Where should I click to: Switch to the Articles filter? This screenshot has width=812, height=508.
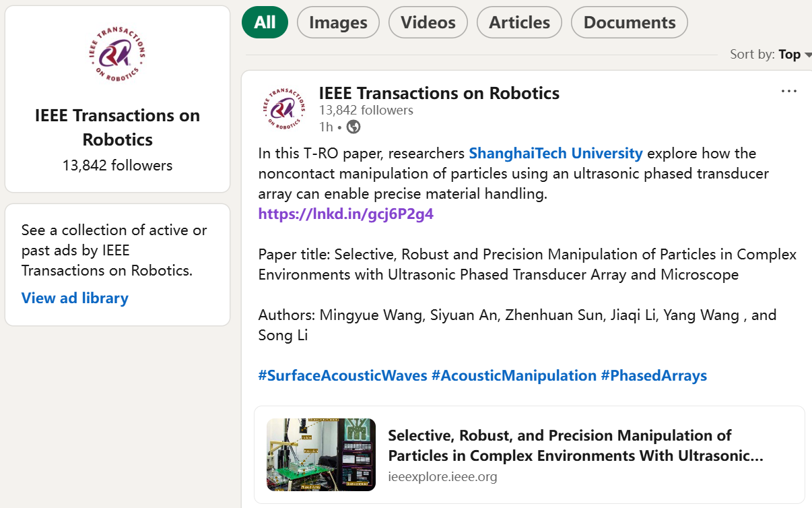[519, 22]
